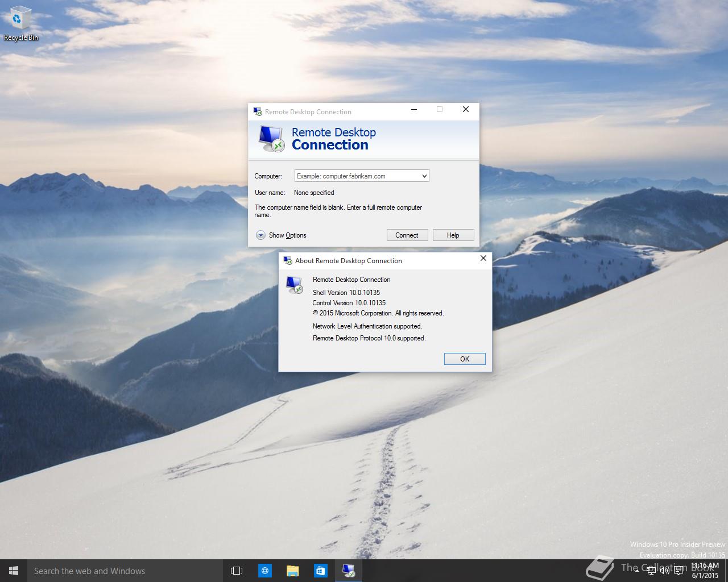Open the Recycle Bin desktop icon
728x582 pixels.
tap(20, 24)
